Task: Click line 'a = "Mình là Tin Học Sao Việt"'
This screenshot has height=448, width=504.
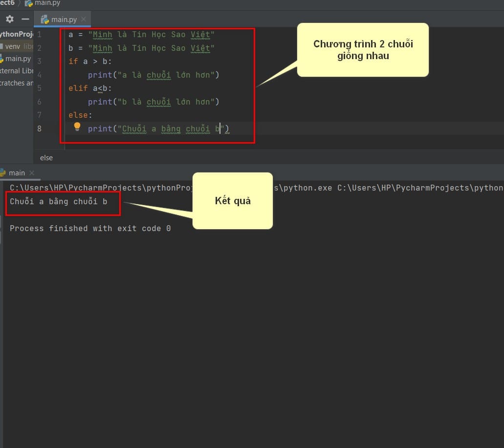Action: (x=141, y=34)
